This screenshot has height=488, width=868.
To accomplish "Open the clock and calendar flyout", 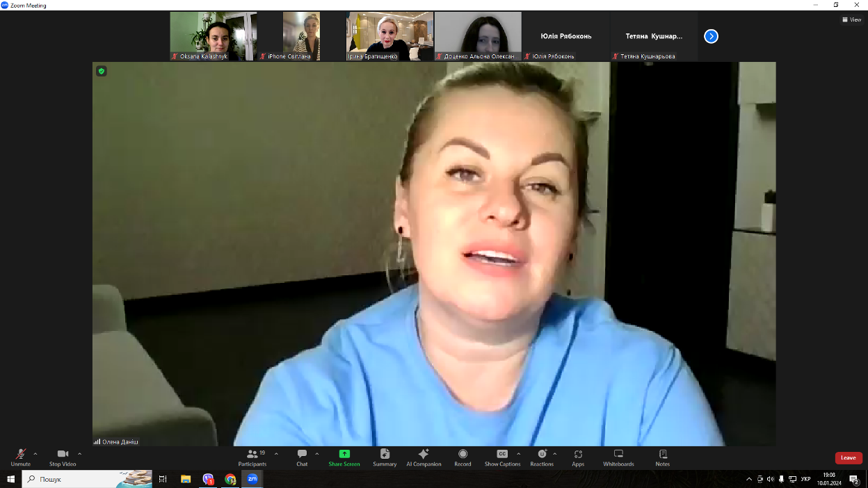I will (x=828, y=479).
